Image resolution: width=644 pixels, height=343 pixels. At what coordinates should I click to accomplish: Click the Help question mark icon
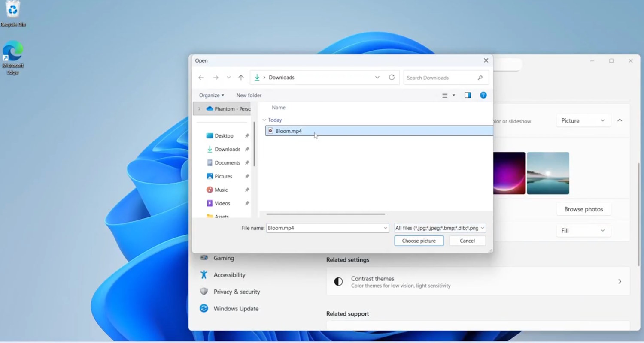pyautogui.click(x=483, y=95)
